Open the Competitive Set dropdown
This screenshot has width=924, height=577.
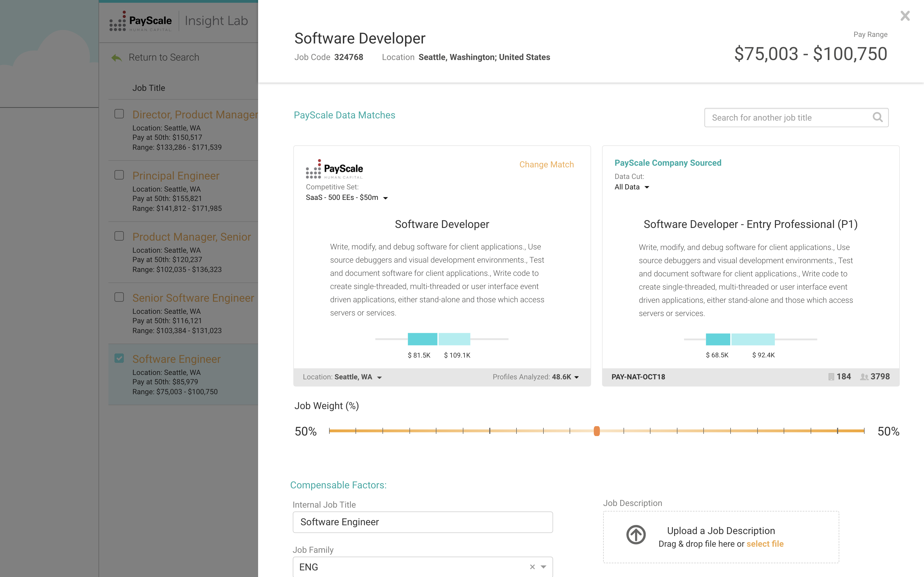pos(347,197)
